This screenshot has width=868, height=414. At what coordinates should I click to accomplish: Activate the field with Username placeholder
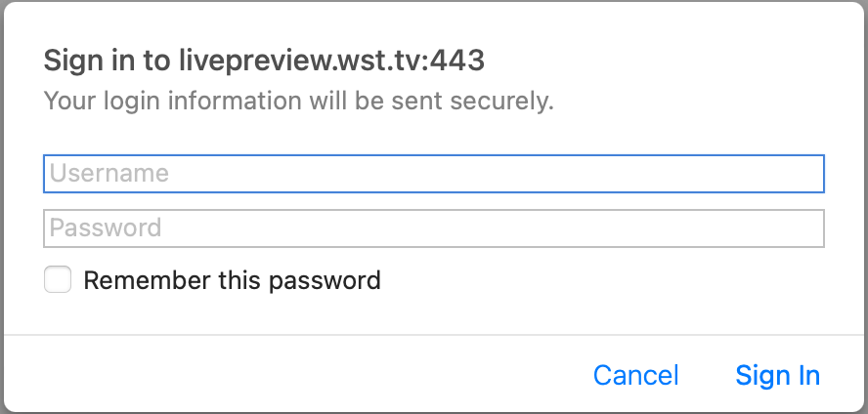click(434, 174)
